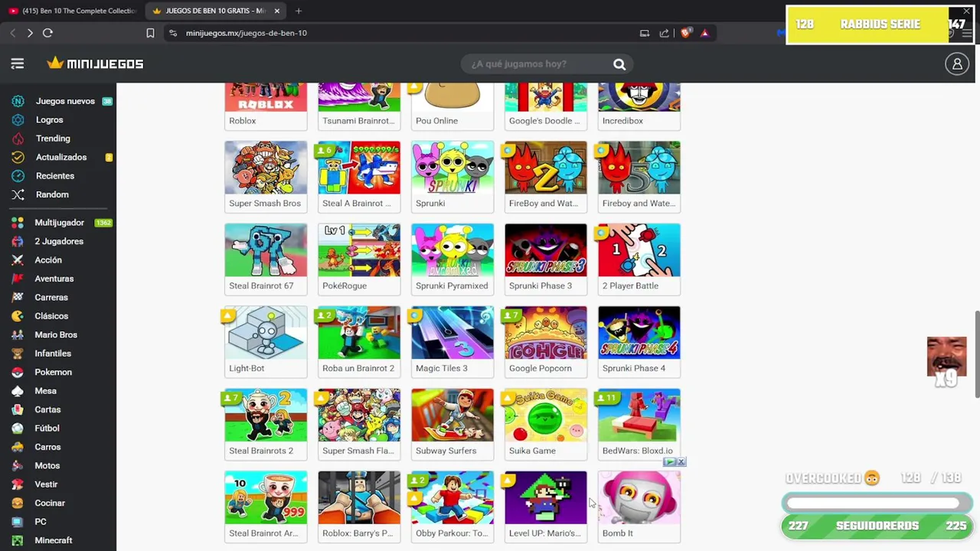Open Subway Surfers game
Viewport: 980px width, 551px height.
[x=452, y=424]
